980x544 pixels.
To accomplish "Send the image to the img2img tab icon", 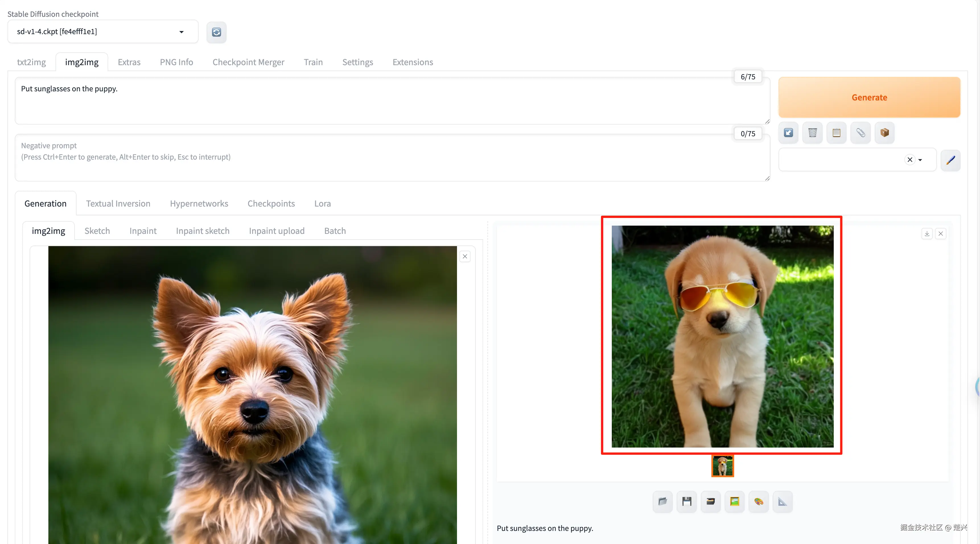I will click(735, 501).
